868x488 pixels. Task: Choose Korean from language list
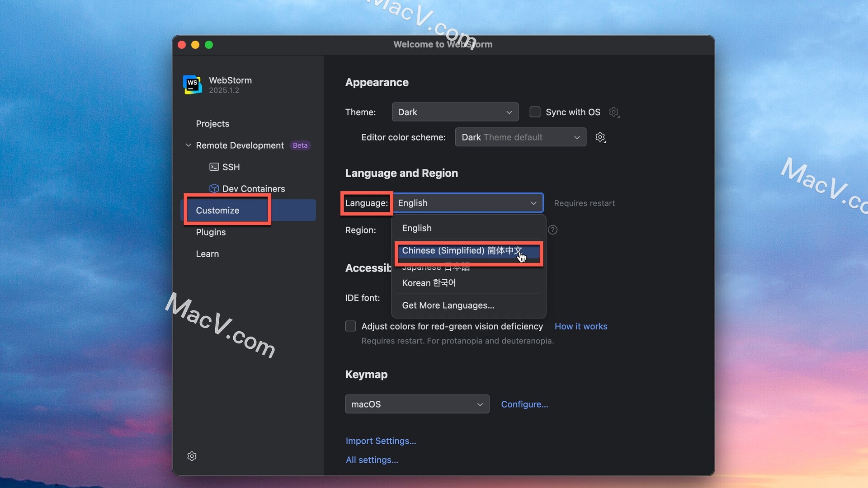tap(429, 283)
